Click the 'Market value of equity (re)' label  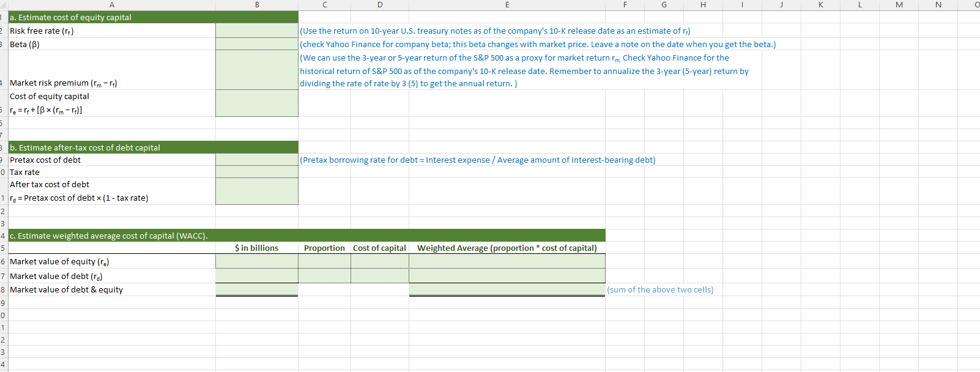click(59, 262)
